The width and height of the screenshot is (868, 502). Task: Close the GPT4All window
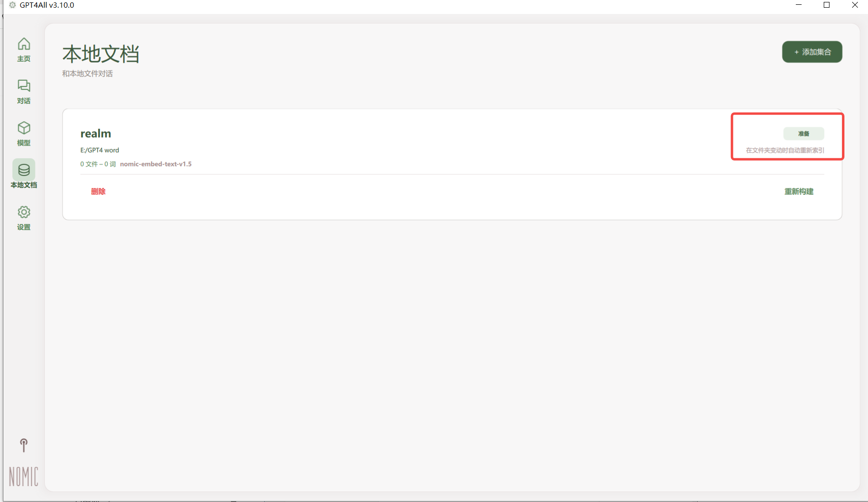855,5
